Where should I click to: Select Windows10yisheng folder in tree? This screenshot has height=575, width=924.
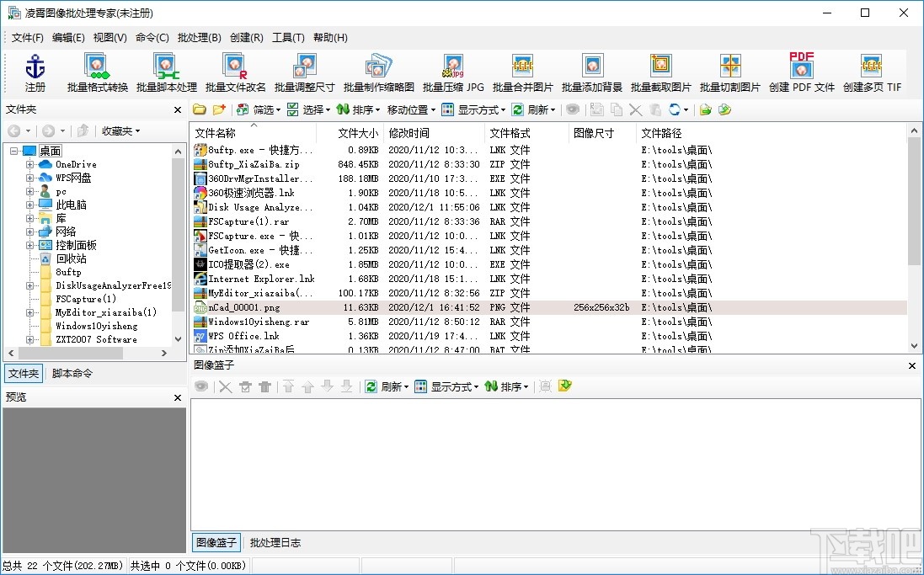[x=97, y=326]
